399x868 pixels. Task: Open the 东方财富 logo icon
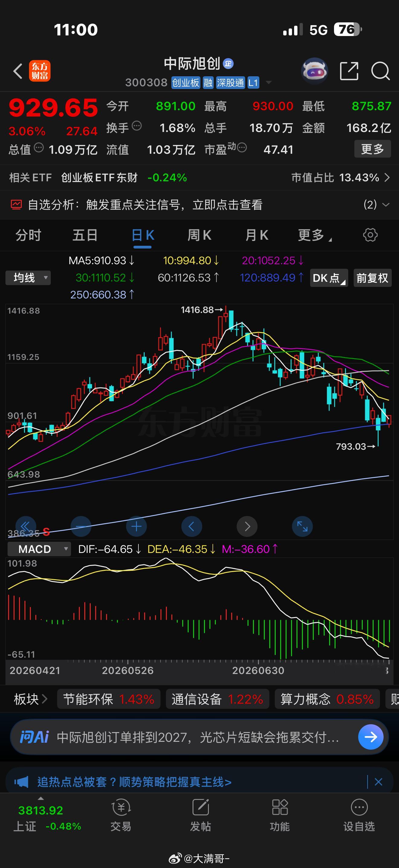click(x=40, y=71)
